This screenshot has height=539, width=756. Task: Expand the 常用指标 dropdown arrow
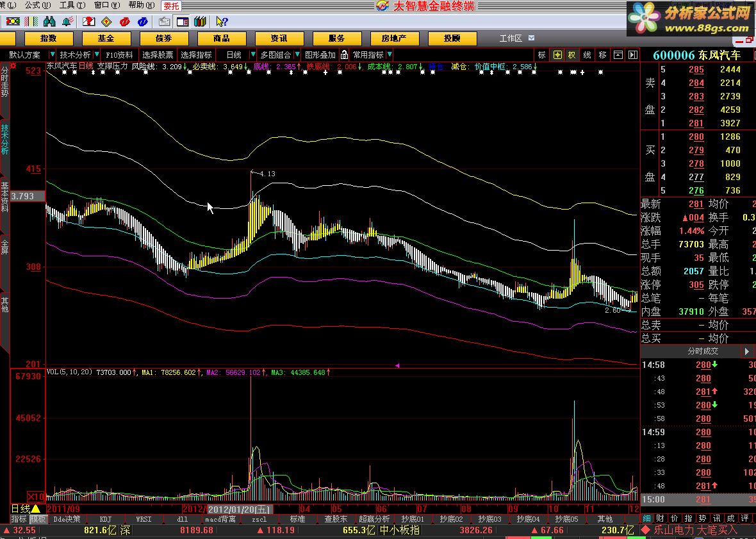pyautogui.click(x=390, y=55)
